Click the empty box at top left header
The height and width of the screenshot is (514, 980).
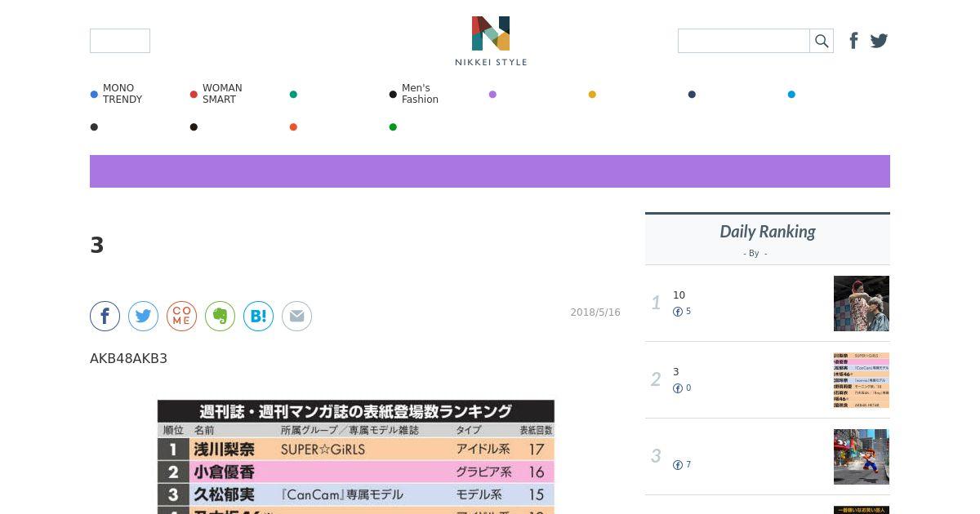coord(120,41)
